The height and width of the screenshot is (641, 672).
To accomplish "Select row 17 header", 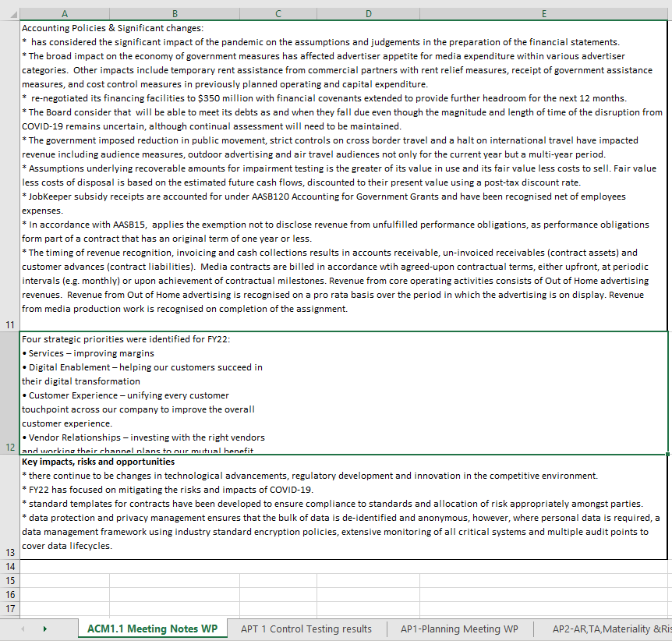I will [x=10, y=609].
